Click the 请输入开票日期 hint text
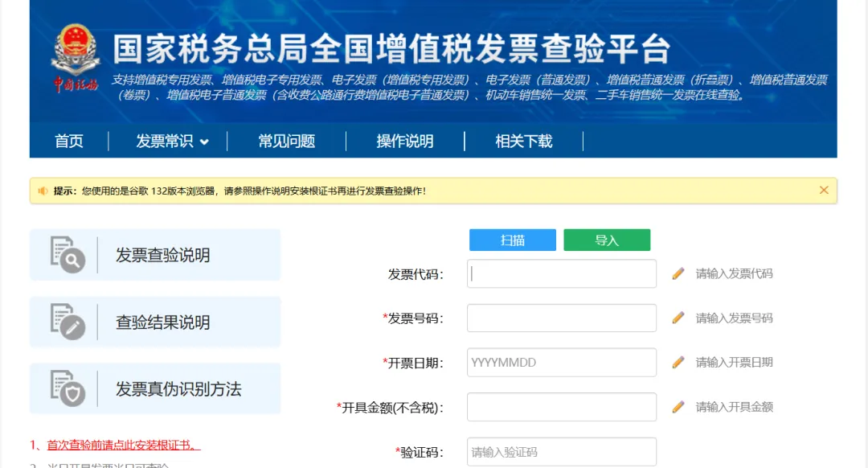Screen dimensions: 868x468 coord(734,362)
